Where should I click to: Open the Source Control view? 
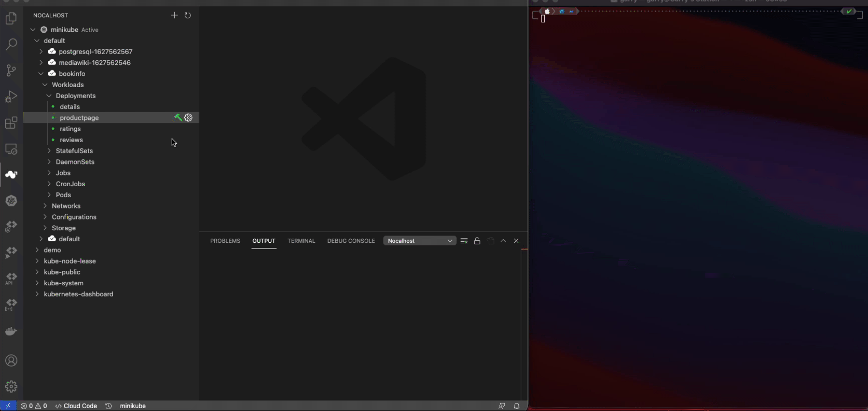click(x=11, y=70)
